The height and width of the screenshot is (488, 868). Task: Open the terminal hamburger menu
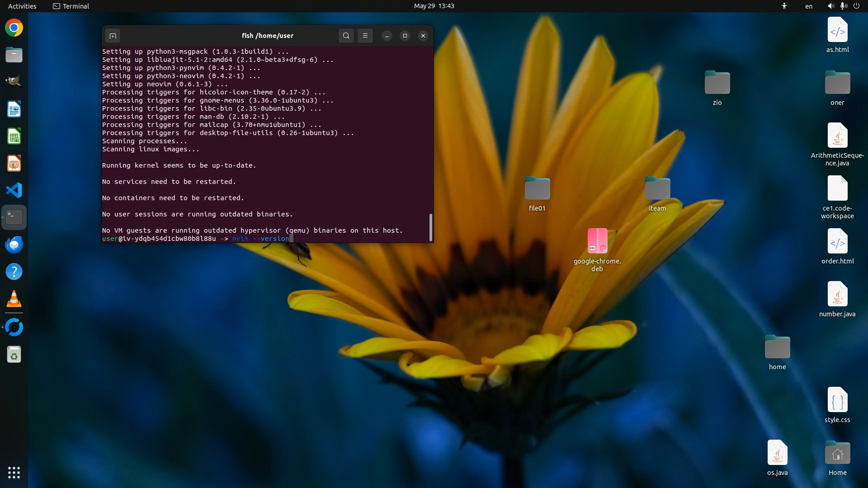365,36
